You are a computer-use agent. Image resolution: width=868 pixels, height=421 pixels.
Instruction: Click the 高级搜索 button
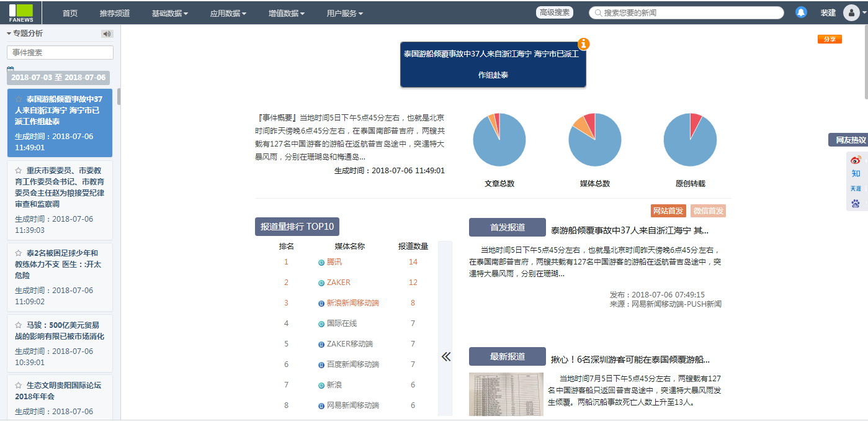pyautogui.click(x=555, y=12)
